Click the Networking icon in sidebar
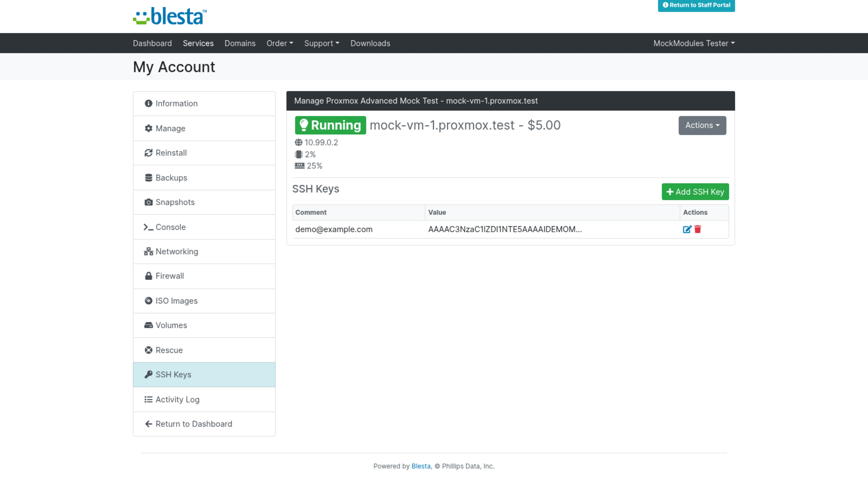 click(148, 252)
